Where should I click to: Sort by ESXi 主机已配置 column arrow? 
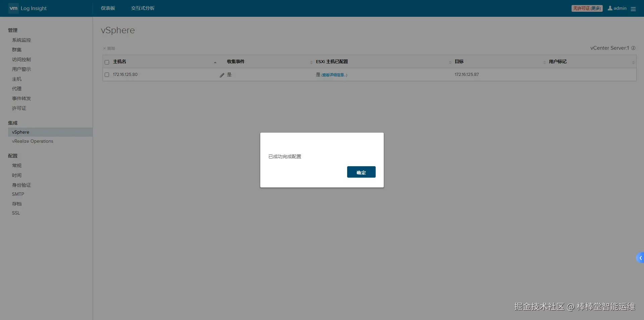click(x=450, y=62)
